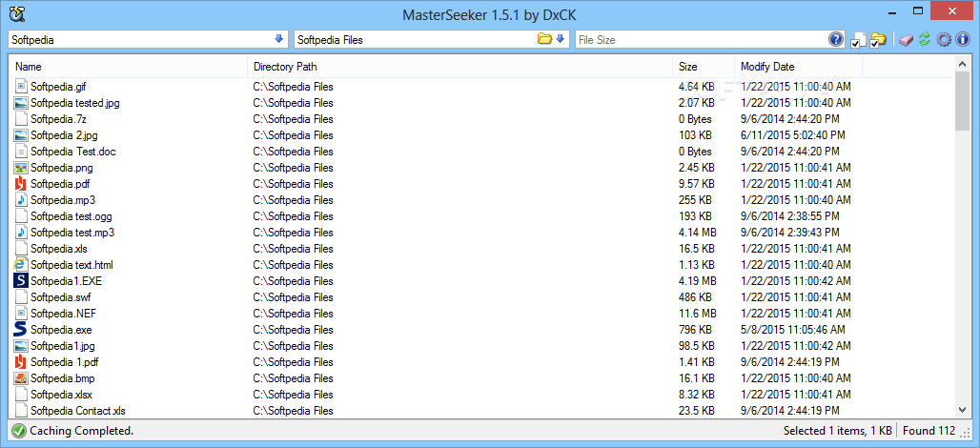The height and width of the screenshot is (448, 980).
Task: Click the Softpedia test.mp3 music icon
Action: click(21, 233)
